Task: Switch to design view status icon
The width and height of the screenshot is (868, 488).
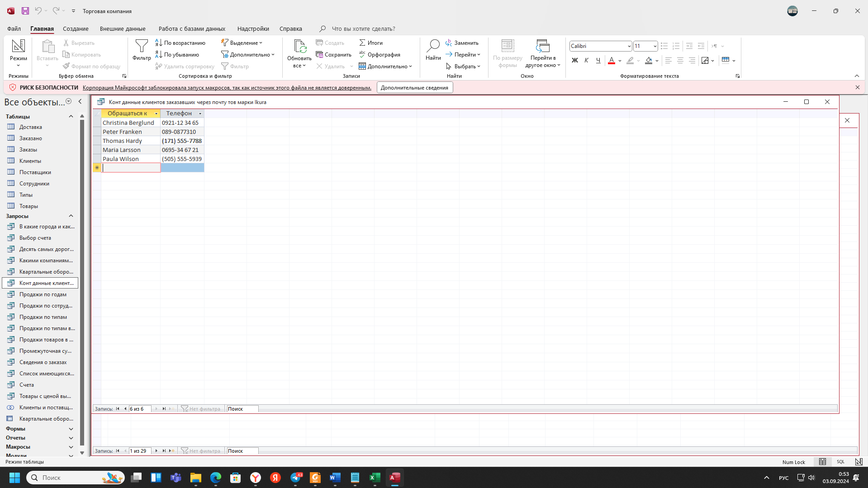Action: pos(859,462)
